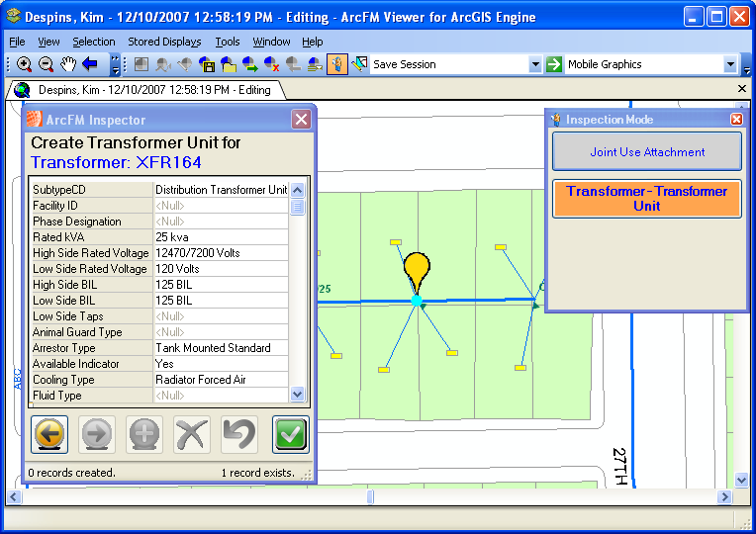Expand the toolbar options chevron after back arrow
This screenshot has height=534, width=756.
click(x=115, y=65)
